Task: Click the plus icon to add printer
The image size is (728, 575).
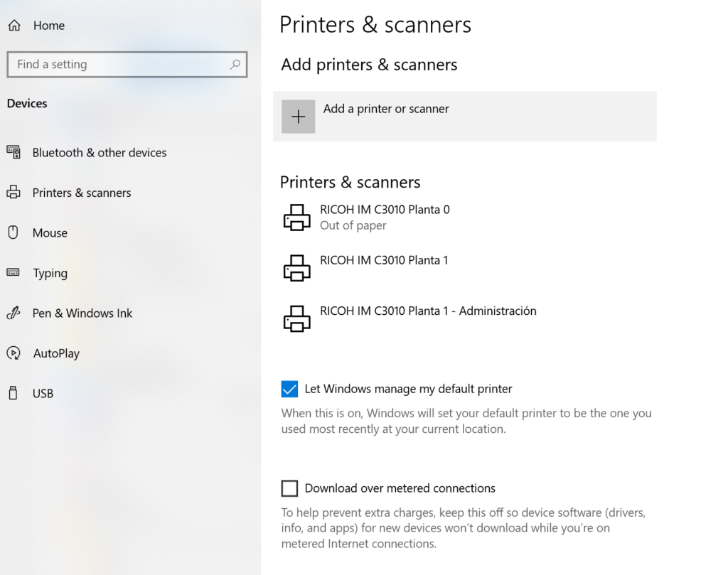Action: 298,117
